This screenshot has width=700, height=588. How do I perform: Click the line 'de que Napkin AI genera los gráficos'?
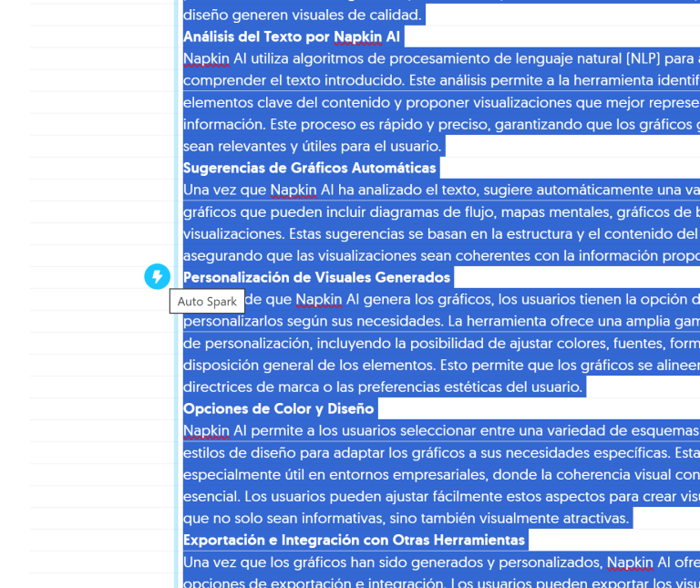tap(472, 299)
